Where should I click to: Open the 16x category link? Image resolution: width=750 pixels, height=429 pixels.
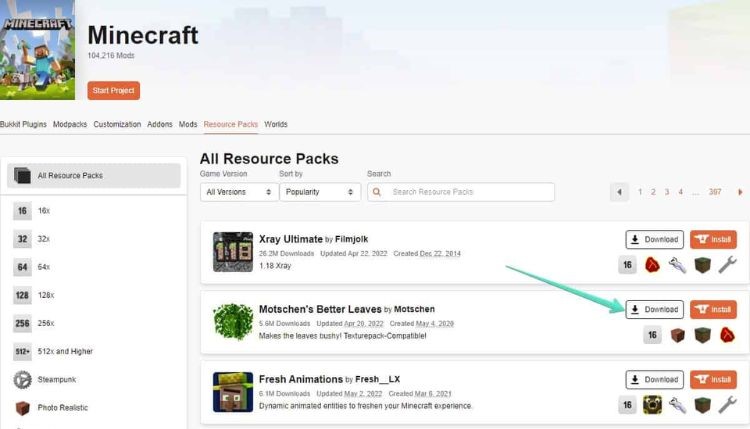44,210
